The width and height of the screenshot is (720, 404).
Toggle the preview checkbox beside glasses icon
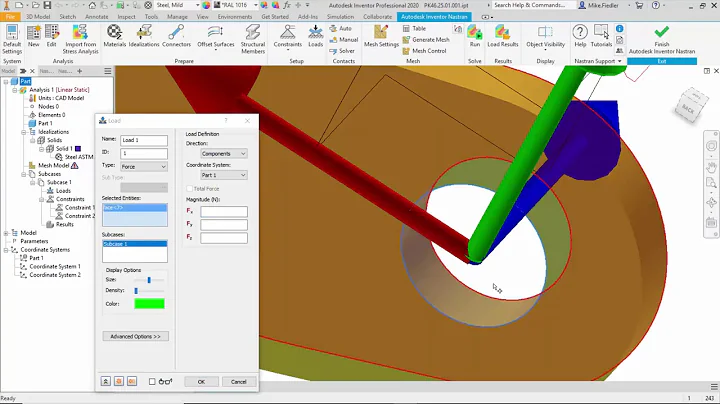click(x=152, y=382)
